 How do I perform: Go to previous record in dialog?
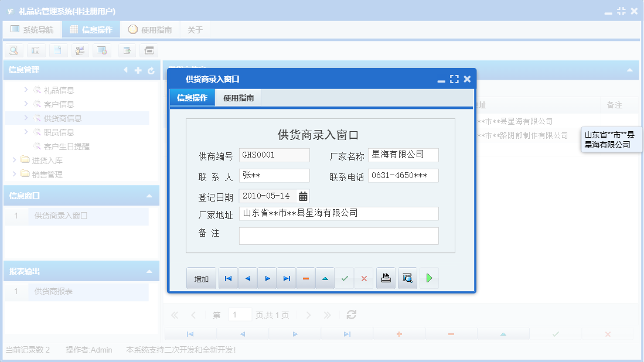[x=248, y=278]
